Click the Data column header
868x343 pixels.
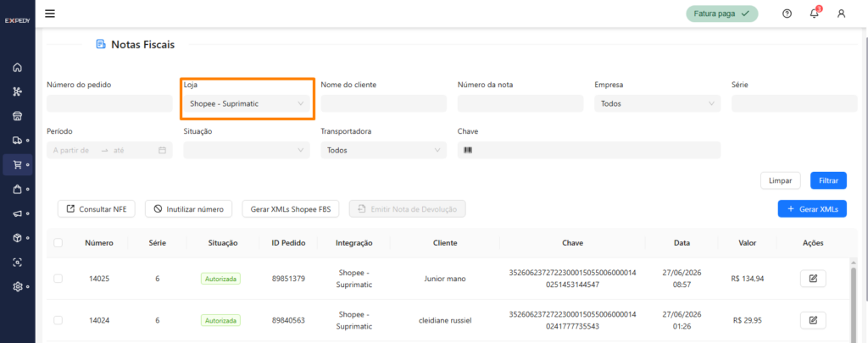[682, 243]
